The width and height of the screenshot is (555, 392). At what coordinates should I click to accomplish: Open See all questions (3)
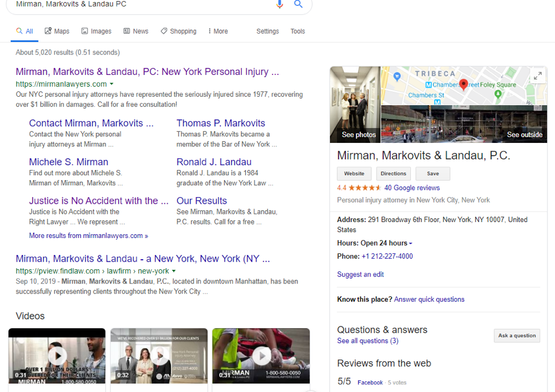[368, 341]
